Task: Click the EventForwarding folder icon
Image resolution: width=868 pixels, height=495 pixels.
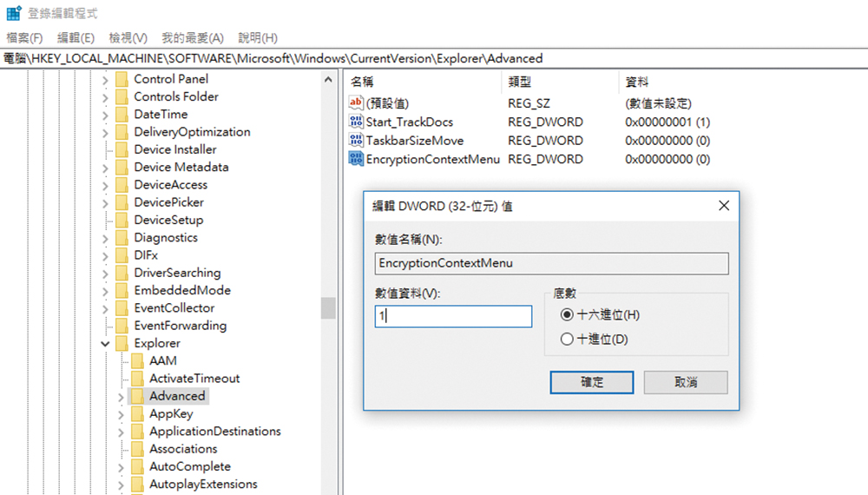Action: click(122, 327)
